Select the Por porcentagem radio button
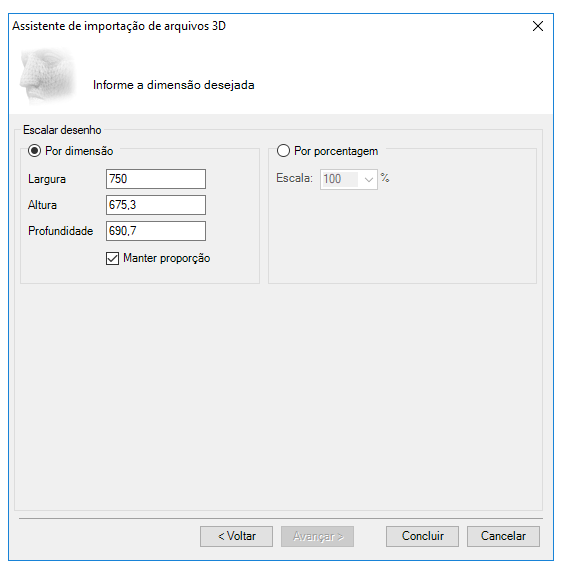 (x=283, y=151)
